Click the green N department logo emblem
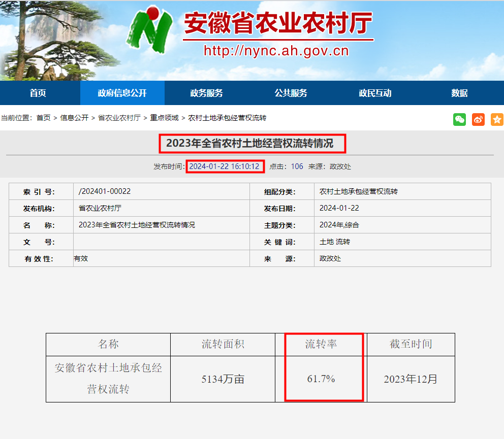Screen dimensions: 504x439 point(150,30)
